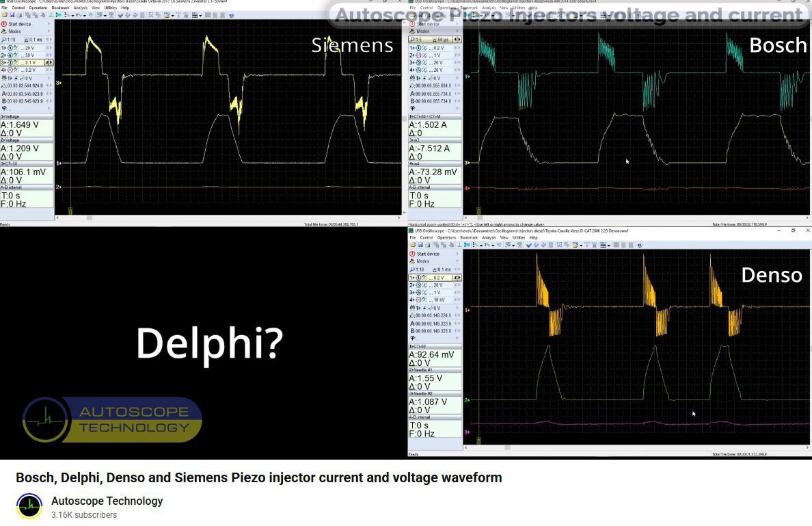The height and width of the screenshot is (526, 812).
Task: Click the trigger icon in the Siemens side panel
Action: click(x=4, y=78)
